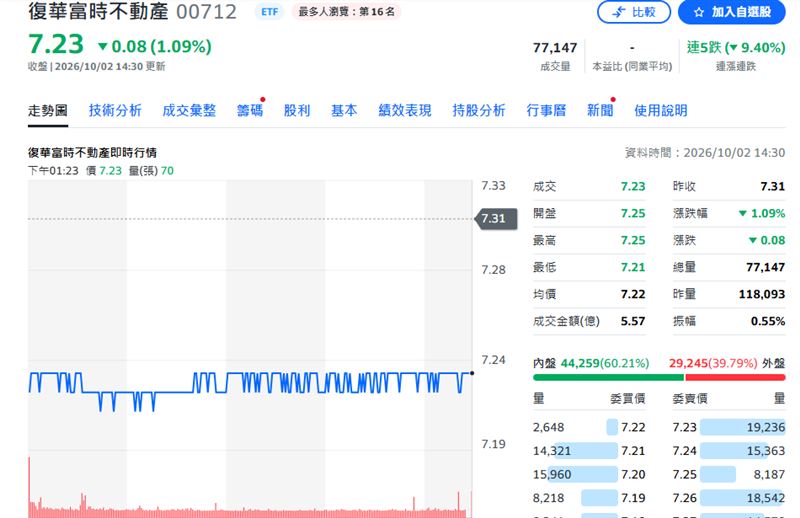This screenshot has height=518, width=800.
Task: Click the 昨量 value 118,093
Action: click(762, 294)
